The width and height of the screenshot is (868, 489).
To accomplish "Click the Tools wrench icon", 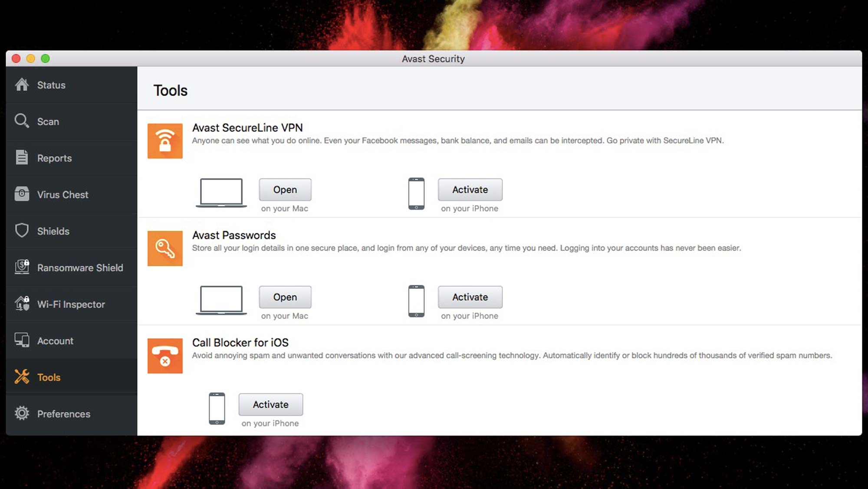I will tap(22, 377).
